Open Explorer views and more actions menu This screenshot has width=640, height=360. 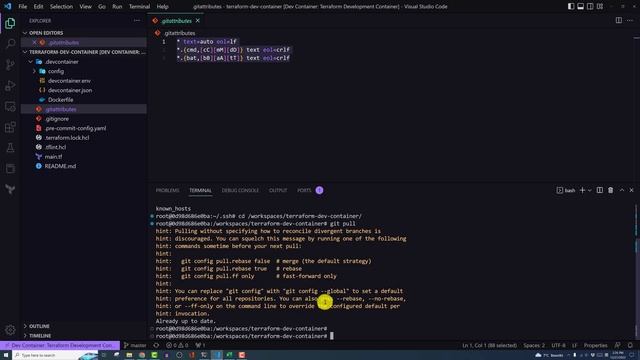click(x=137, y=20)
